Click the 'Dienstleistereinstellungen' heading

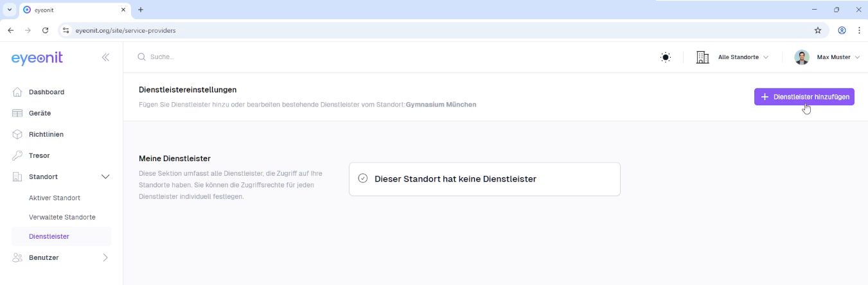coord(188,89)
